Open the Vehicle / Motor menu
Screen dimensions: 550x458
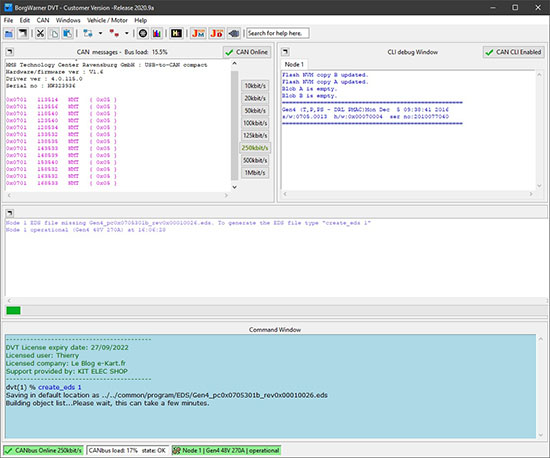click(107, 20)
